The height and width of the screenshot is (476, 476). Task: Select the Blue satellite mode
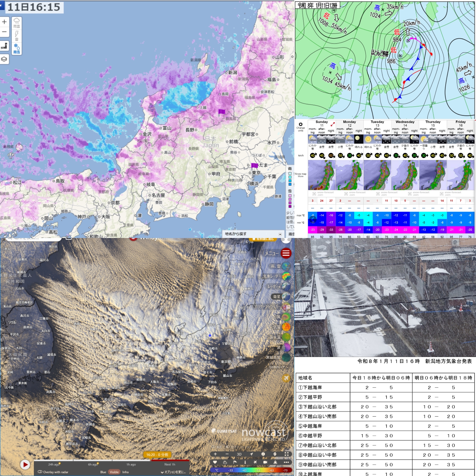[103, 472]
